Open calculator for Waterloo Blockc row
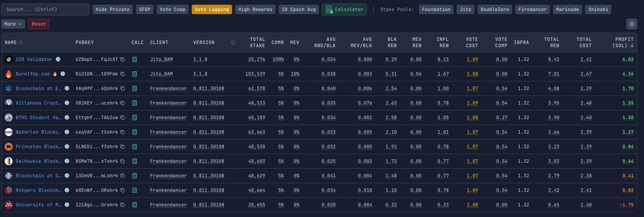Image resolution: width=644 pixels, height=217 pixels. [x=136, y=131]
